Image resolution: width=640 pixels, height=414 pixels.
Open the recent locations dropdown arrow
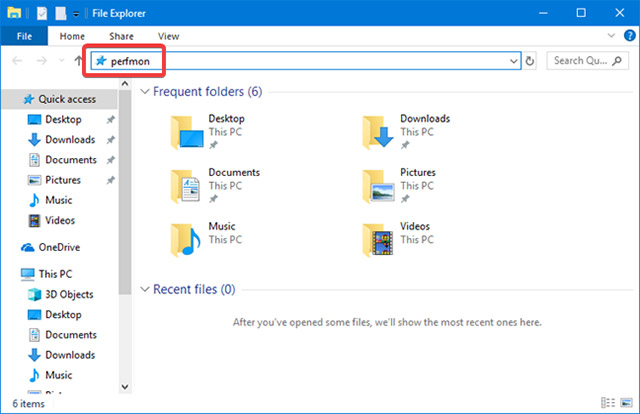tap(62, 60)
